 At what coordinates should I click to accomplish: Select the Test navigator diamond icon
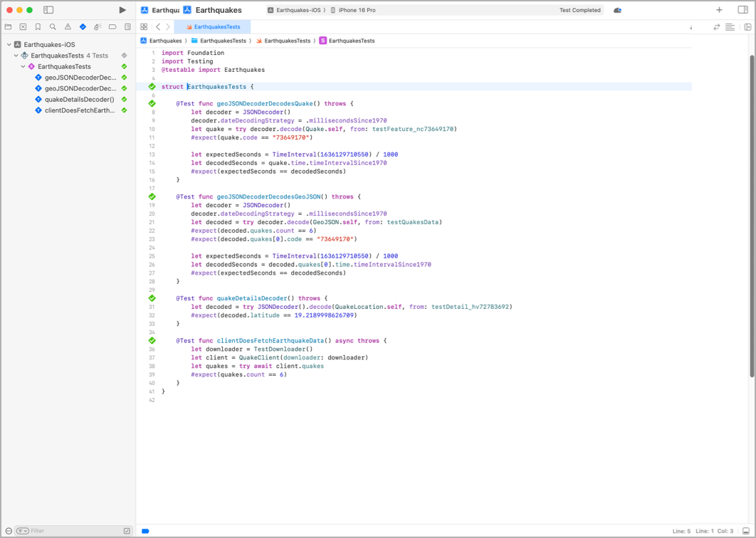coord(83,27)
